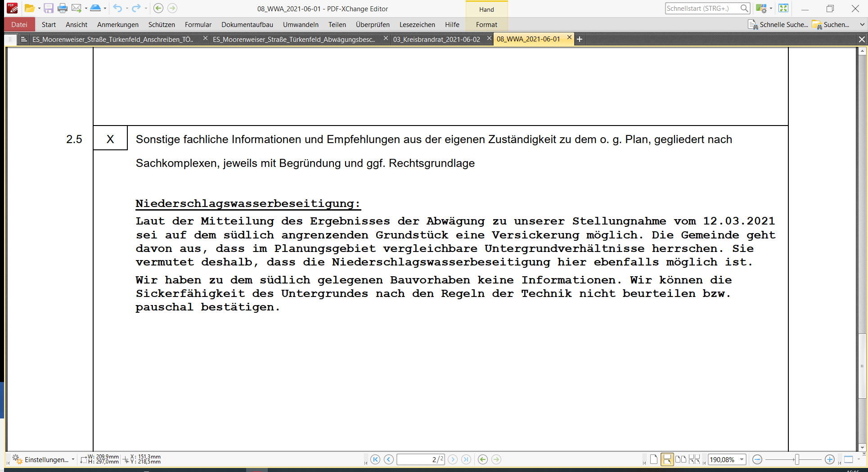Click the zoom slider handle
Screen dimensions: 868x472
[x=797, y=459]
